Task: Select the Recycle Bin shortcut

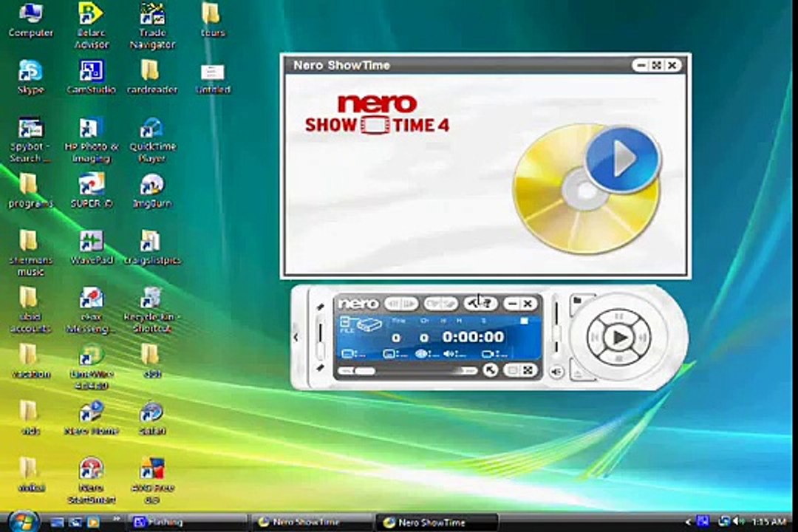Action: pyautogui.click(x=152, y=310)
